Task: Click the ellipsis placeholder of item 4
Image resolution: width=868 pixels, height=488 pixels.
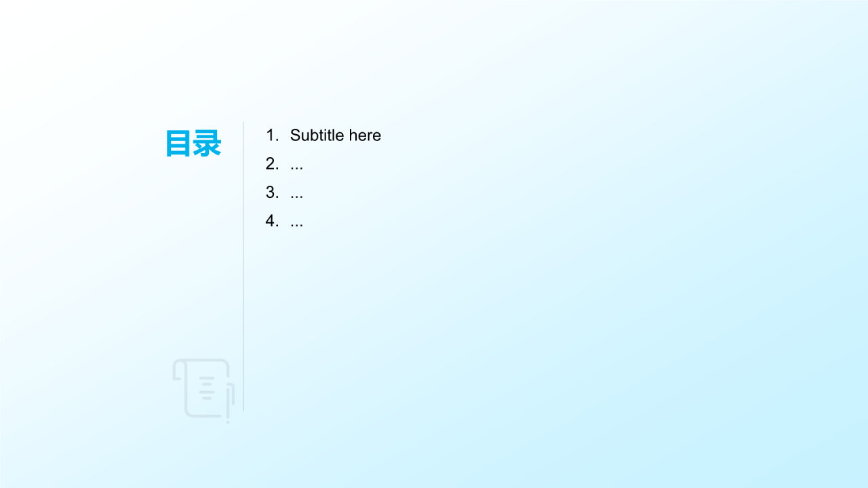Action: point(296,224)
